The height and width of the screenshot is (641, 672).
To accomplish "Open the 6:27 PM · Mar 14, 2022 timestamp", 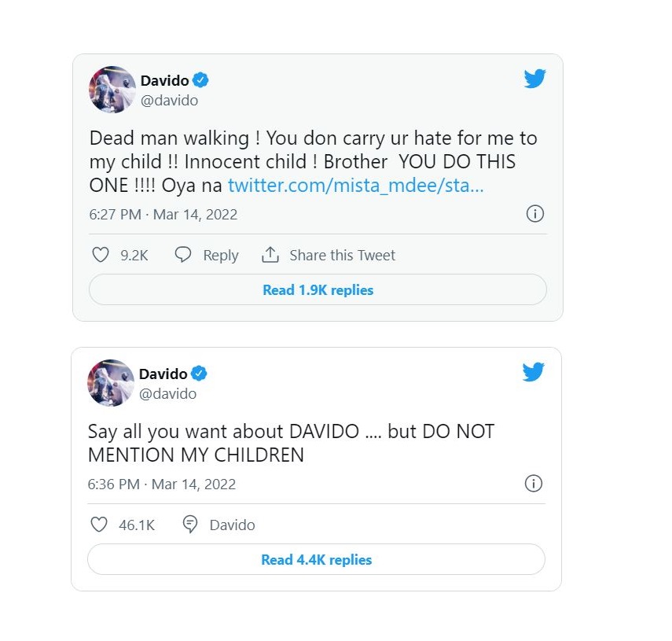I will pyautogui.click(x=163, y=215).
